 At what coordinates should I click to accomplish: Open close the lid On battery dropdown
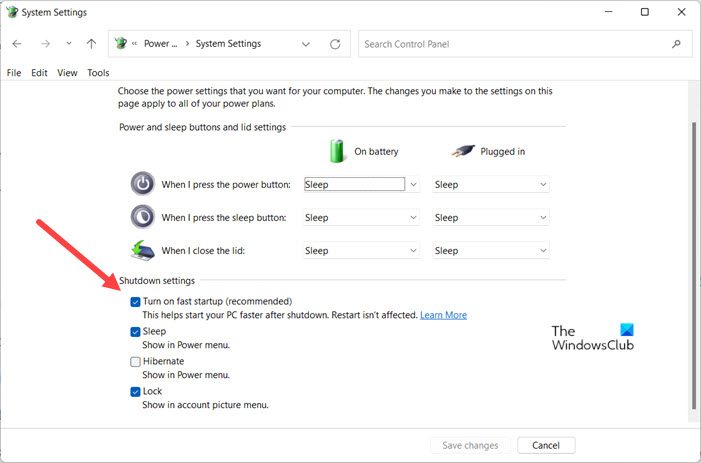point(361,251)
